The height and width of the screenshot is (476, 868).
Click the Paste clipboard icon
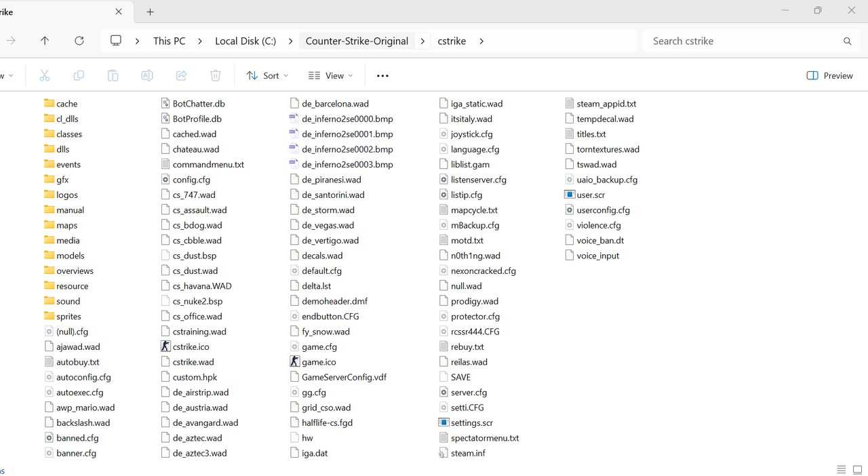coord(113,75)
